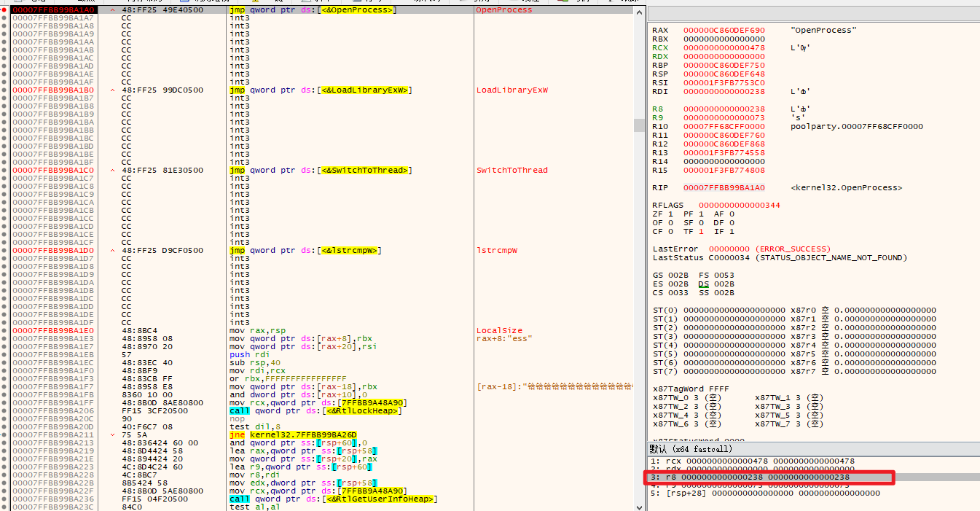Toggle breakpoint dot beside address 00007FFBB99BA1D0
980x511 pixels.
point(6,251)
